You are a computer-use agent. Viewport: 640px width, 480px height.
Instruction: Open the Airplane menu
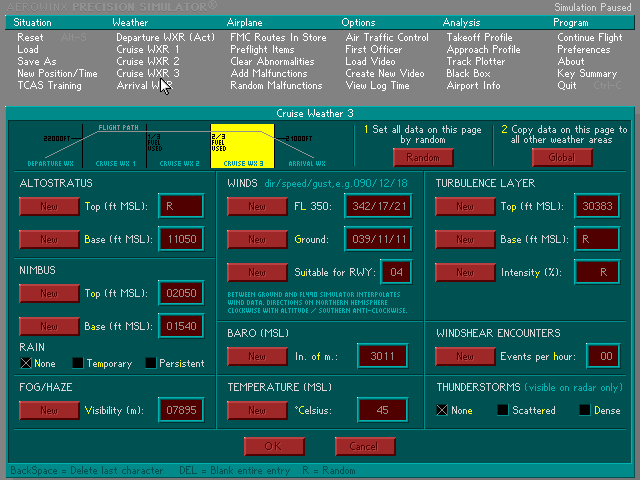[244, 22]
